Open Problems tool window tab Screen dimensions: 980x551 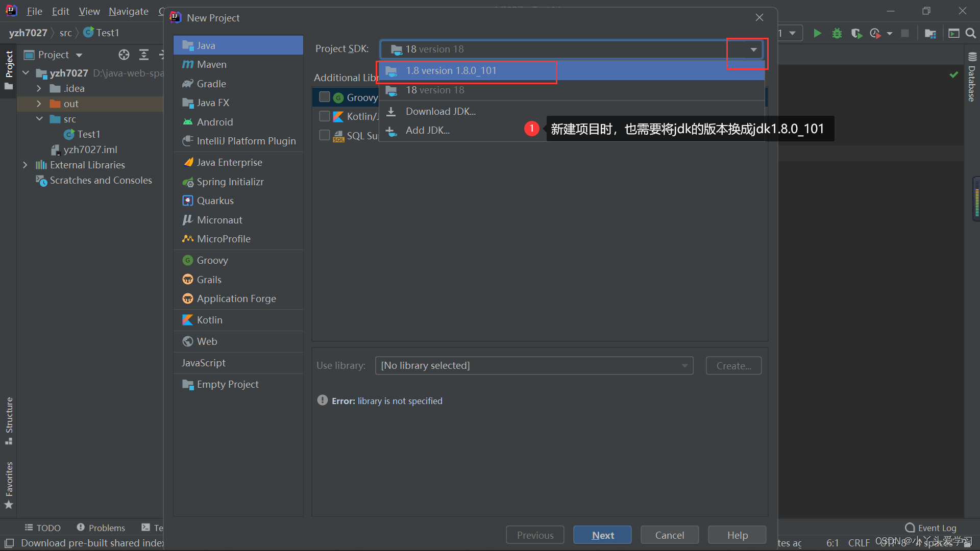[x=101, y=528]
